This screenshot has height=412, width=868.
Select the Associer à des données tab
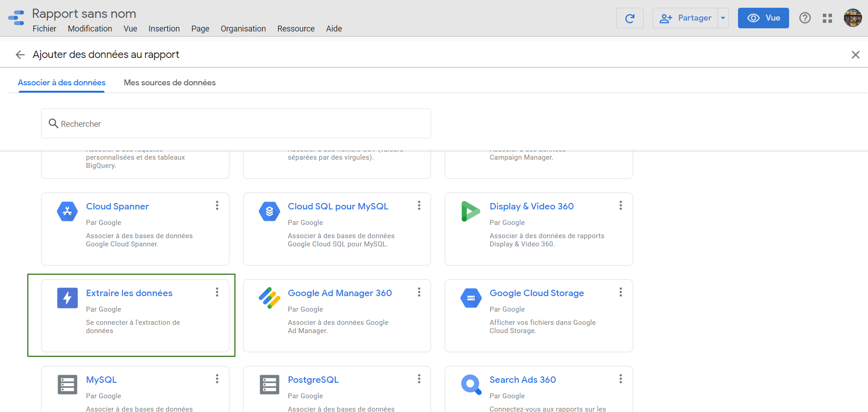click(62, 83)
